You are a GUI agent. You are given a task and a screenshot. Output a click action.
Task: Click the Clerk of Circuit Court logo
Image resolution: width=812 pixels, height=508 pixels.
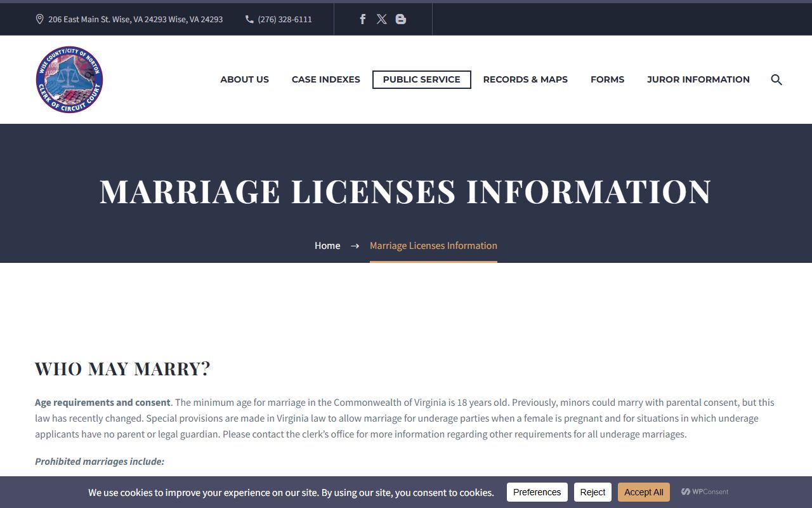[x=69, y=79]
